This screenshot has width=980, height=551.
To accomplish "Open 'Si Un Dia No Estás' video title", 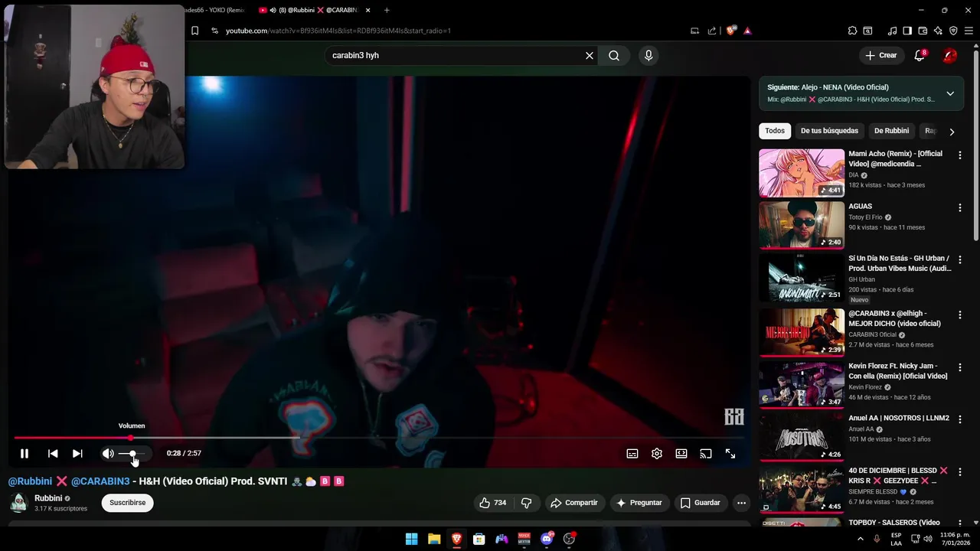I will (x=900, y=263).
